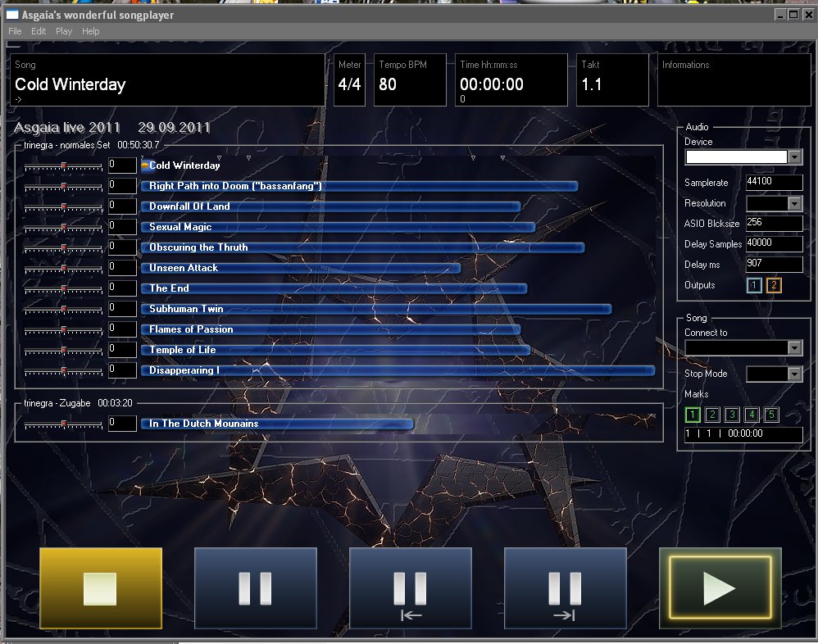
Task: Click the trinegra - Zugabe set header
Action: 78,403
